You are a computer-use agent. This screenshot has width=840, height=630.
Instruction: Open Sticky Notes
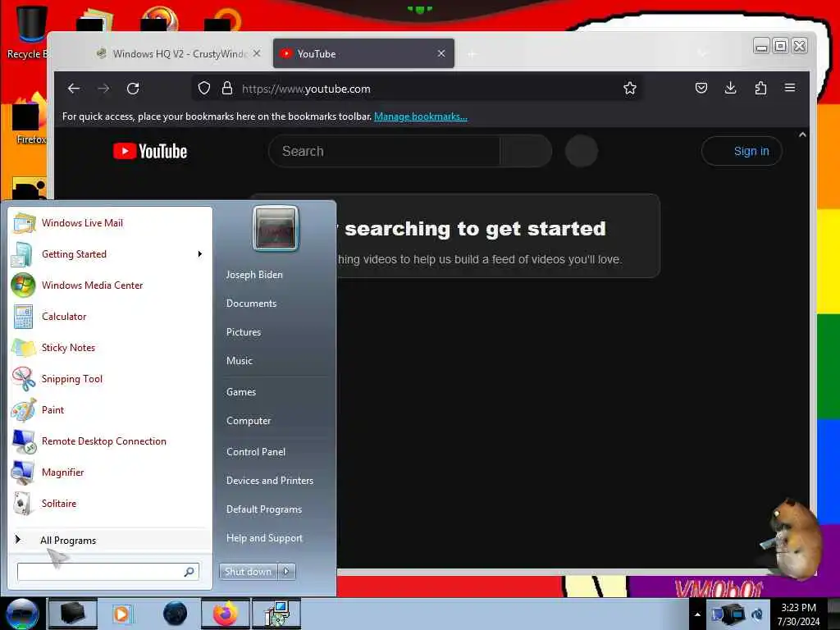(110, 347)
